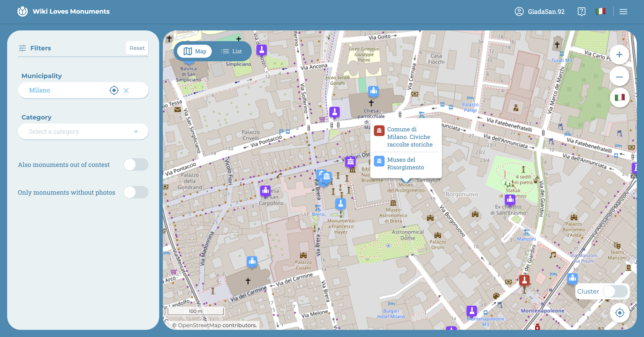644x337 pixels.
Task: Click the map zoom out minus button
Action: coord(619,77)
